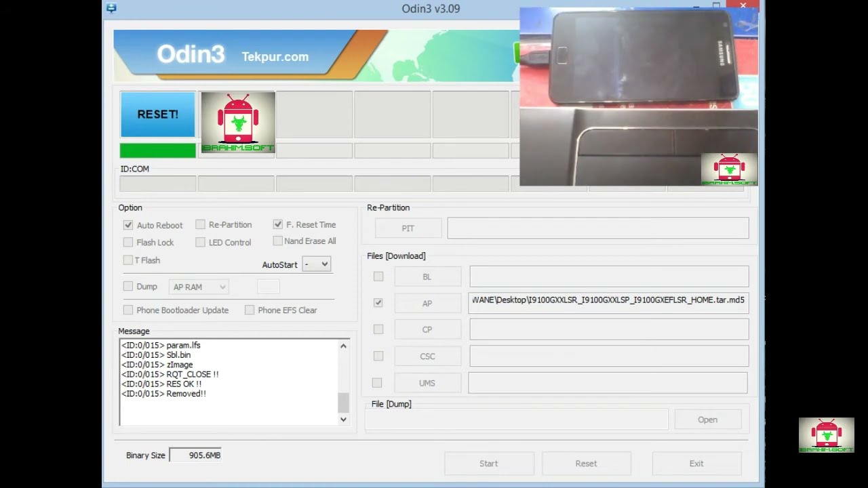868x488 pixels.
Task: Check the UMS file checkbox
Action: point(377,383)
